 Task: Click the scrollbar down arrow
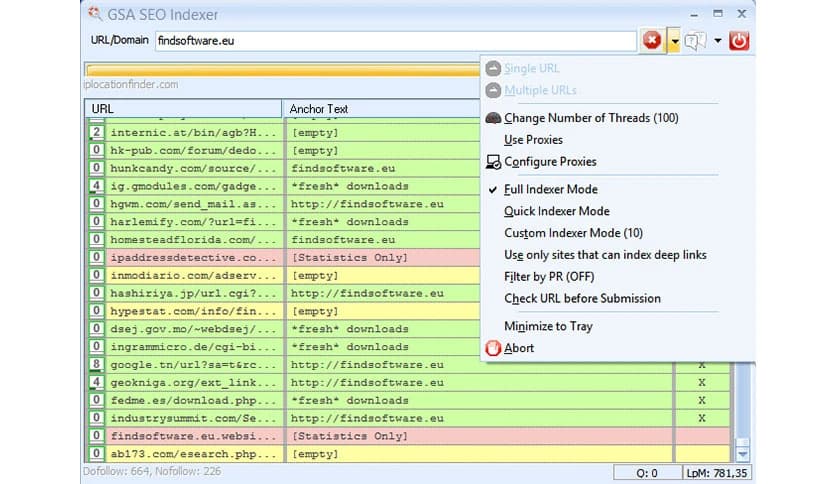pos(743,454)
